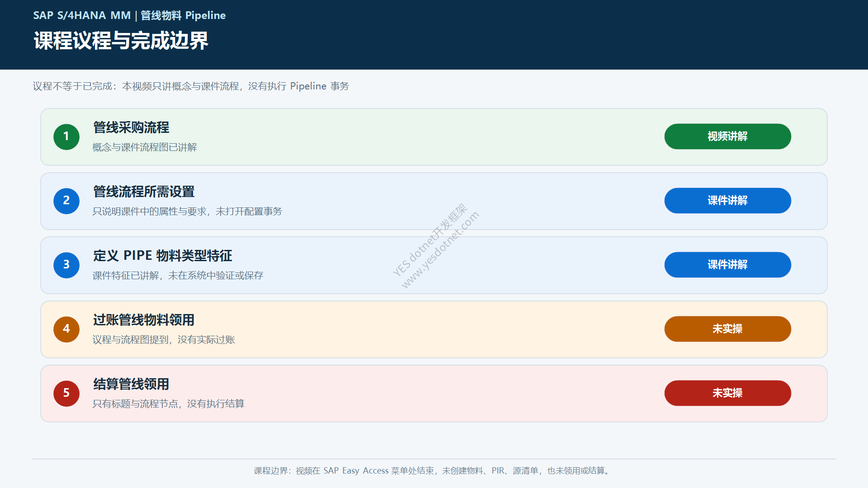Click the orange number 4 circle

(66, 329)
